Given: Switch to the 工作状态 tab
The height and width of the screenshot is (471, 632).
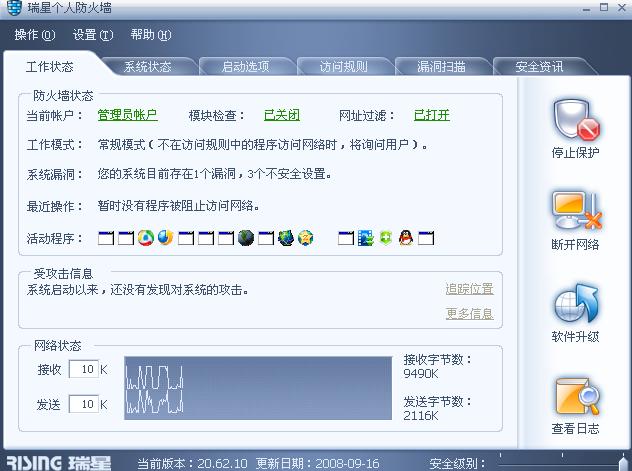Looking at the screenshot, I should point(50,66).
